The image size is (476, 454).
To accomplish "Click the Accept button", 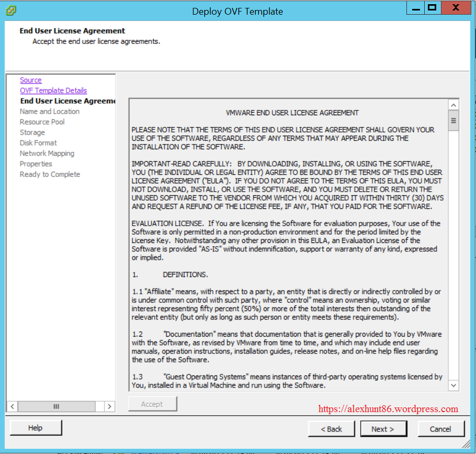I will click(152, 404).
